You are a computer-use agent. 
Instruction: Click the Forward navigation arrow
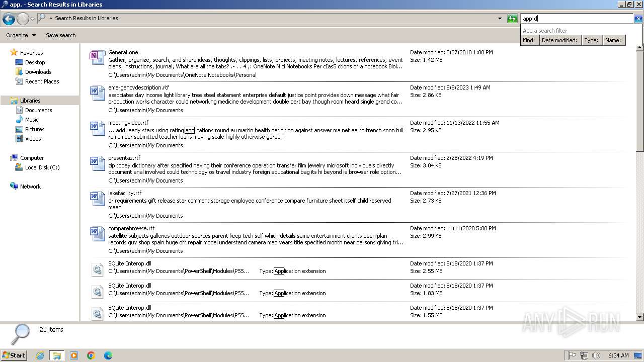[x=23, y=19]
